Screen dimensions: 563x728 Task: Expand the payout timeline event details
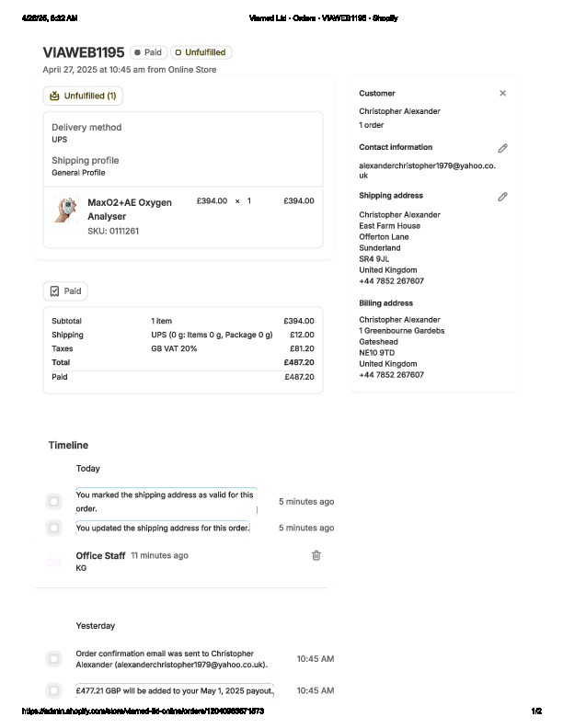pyautogui.click(x=175, y=690)
